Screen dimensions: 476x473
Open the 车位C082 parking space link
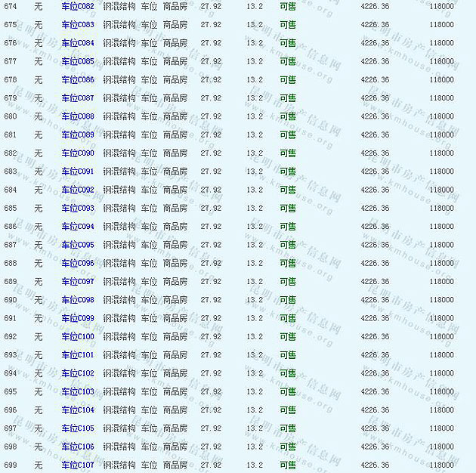click(x=78, y=6)
